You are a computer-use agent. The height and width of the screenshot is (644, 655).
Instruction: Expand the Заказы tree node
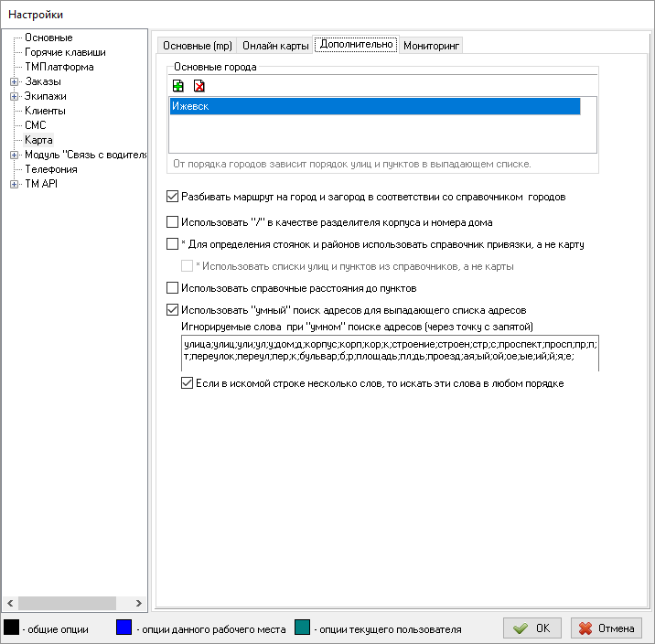tap(14, 81)
